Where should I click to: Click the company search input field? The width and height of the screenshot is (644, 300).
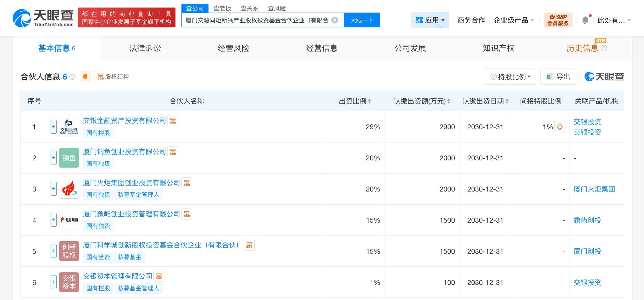(x=257, y=20)
